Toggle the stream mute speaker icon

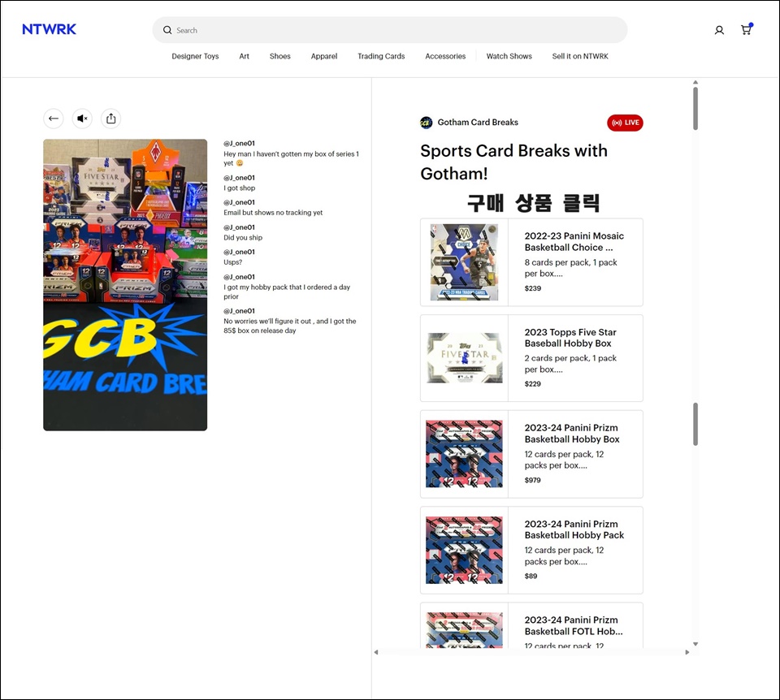tap(82, 119)
